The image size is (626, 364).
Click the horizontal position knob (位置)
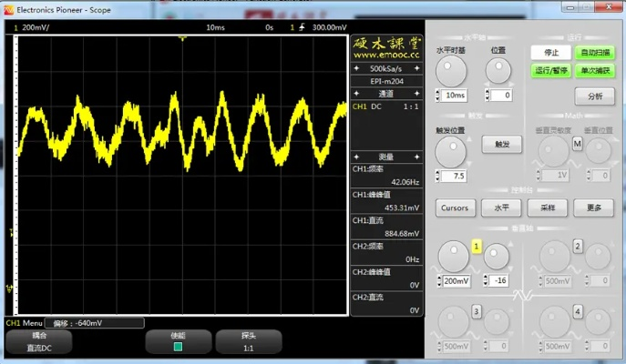pos(498,71)
